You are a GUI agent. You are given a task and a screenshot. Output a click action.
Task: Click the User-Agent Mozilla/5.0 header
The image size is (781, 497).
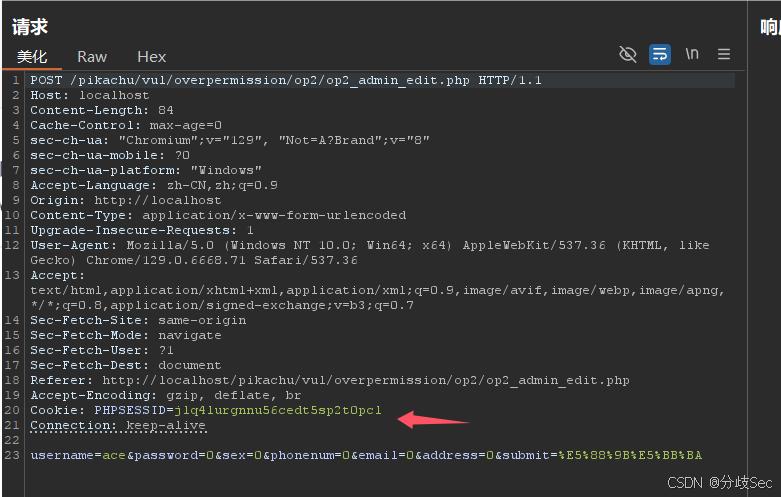coord(370,245)
